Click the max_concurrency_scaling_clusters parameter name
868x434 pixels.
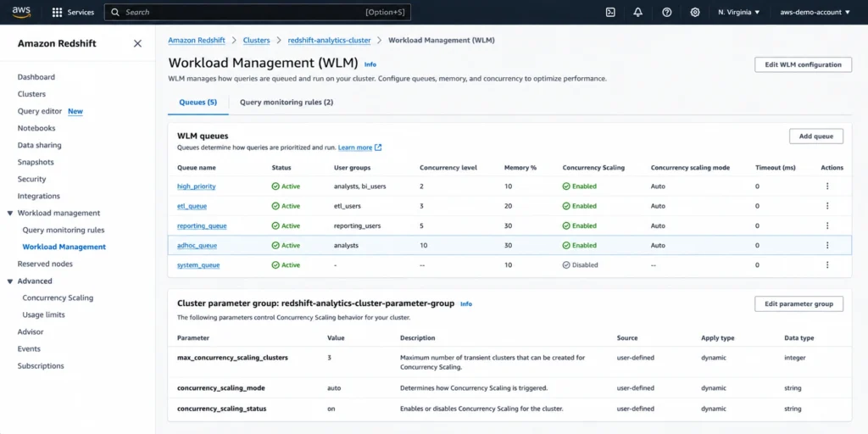tap(232, 358)
